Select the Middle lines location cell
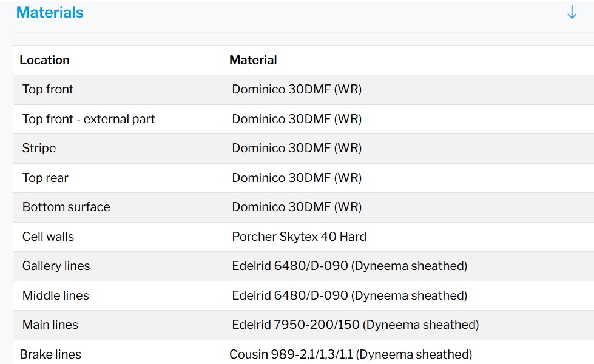The height and width of the screenshot is (364, 594). pyautogui.click(x=56, y=295)
